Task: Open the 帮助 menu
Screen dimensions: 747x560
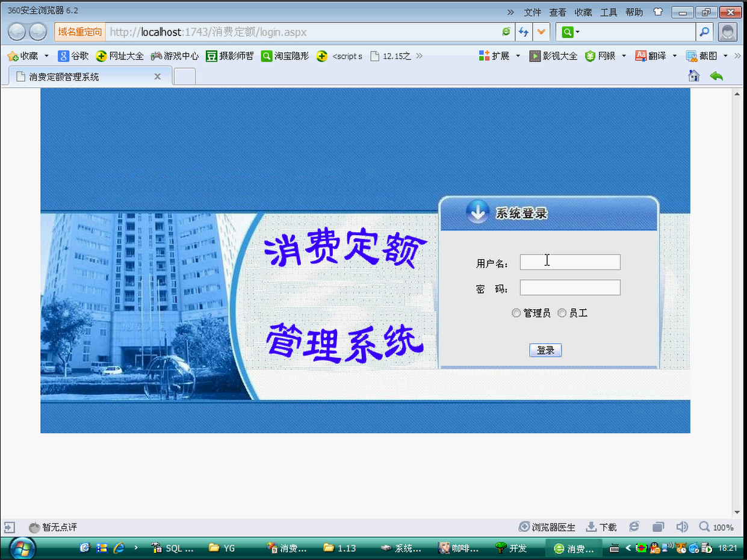Action: tap(634, 12)
